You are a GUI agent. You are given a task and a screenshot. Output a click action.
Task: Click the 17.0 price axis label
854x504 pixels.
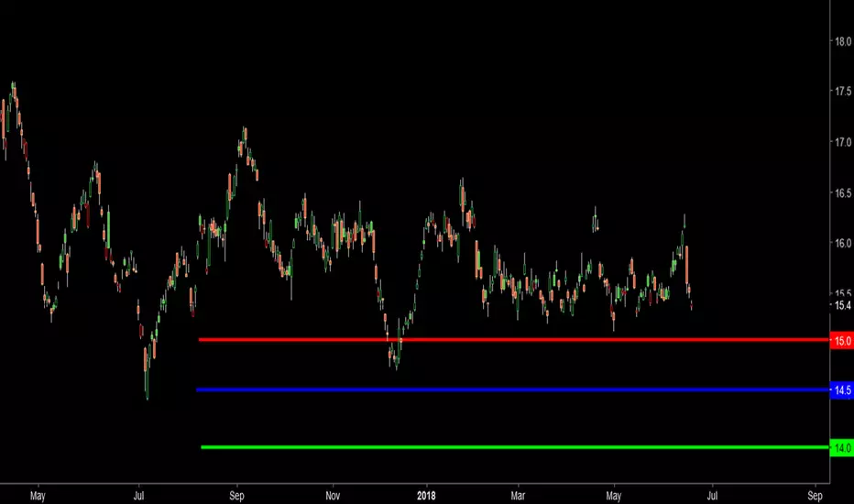tap(843, 142)
